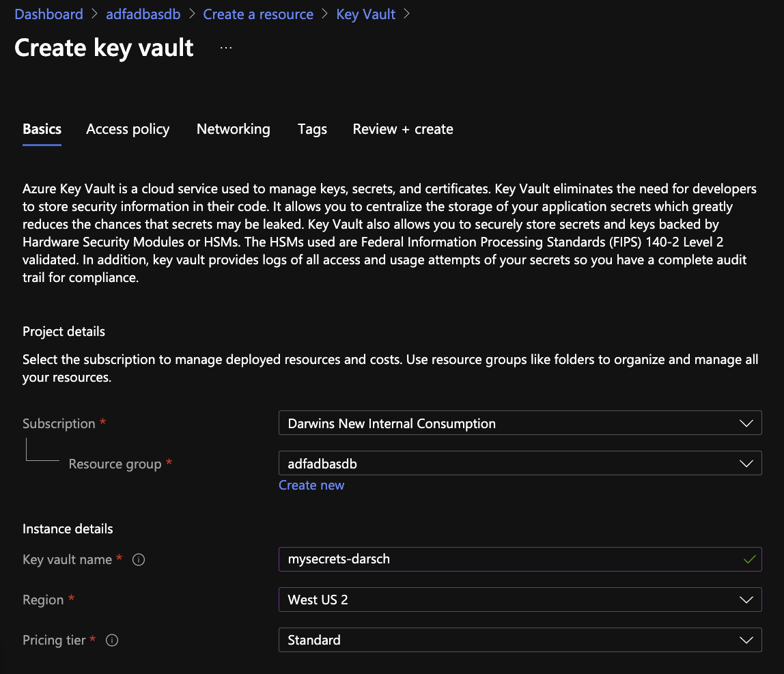Click the chevron arrow of the Region dropdown
Viewport: 784px width, 674px height.
pos(746,600)
